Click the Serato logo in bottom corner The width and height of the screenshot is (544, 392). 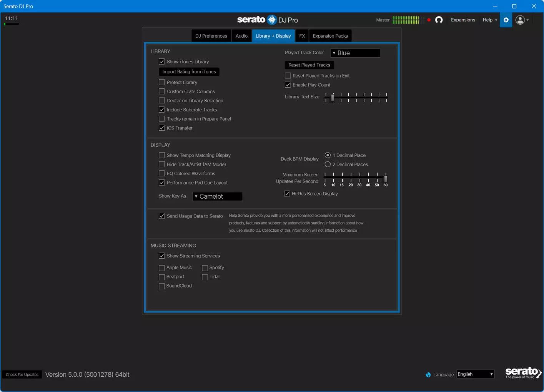523,372
